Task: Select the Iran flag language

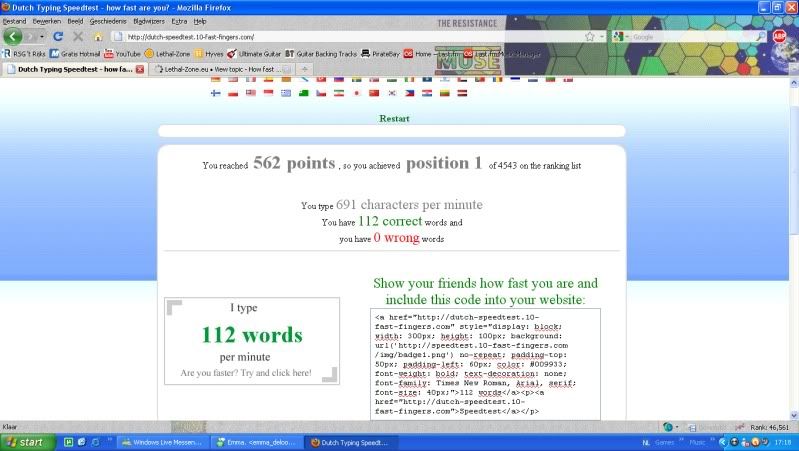Action: (x=339, y=93)
